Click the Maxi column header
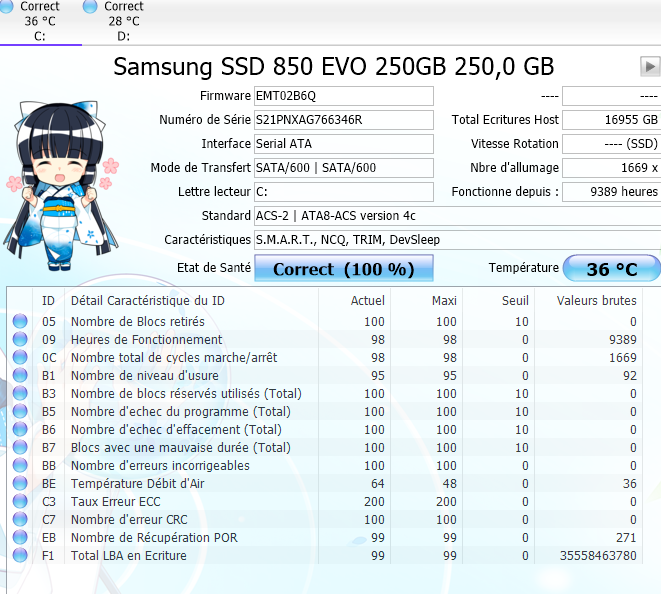661x594 pixels. (427, 301)
